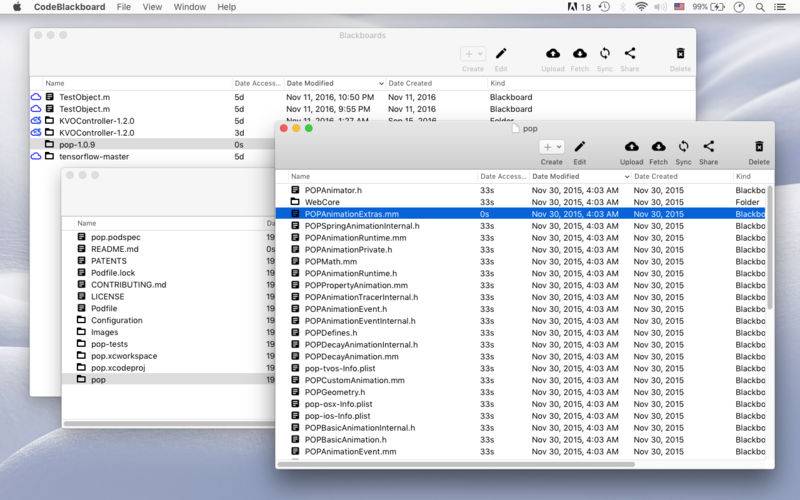Click Delete trash icon in pop window
This screenshot has height=500, width=800.
coord(759,147)
